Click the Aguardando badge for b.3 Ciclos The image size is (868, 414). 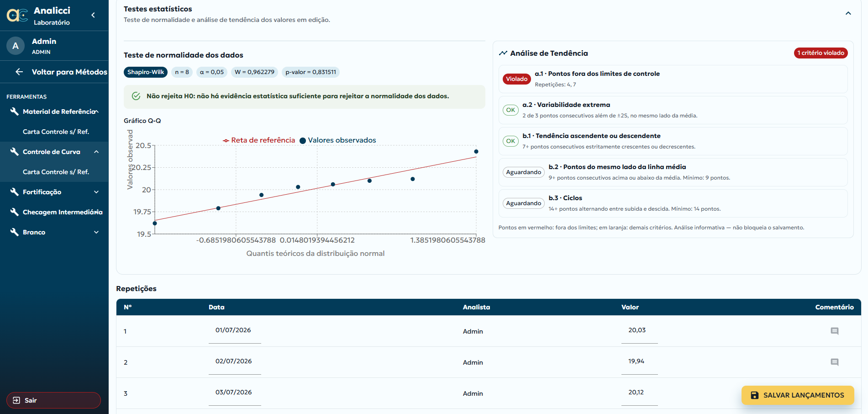click(x=523, y=203)
